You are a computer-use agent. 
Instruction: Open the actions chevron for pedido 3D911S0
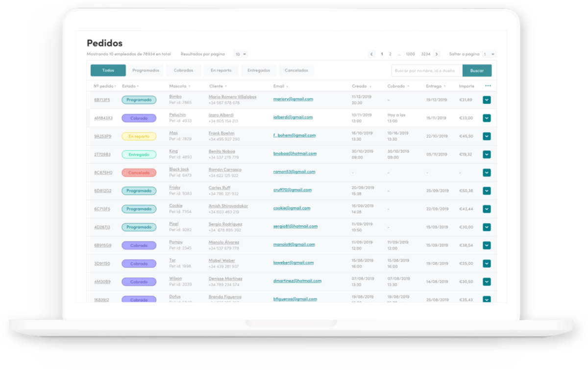tap(487, 263)
